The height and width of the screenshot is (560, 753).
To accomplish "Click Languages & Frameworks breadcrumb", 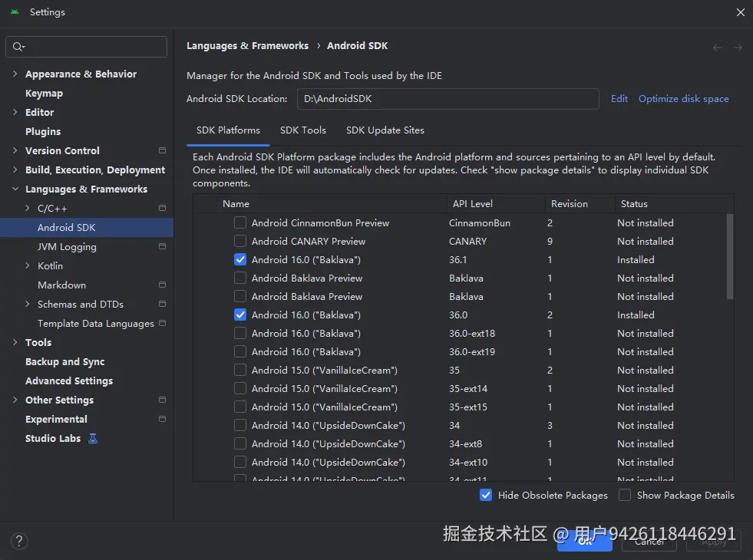I will (x=247, y=45).
